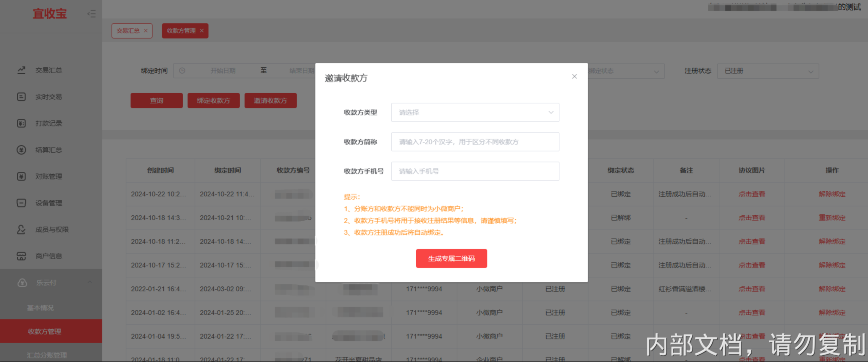
Task: Click the 绑定状态 column header
Action: coord(621,170)
